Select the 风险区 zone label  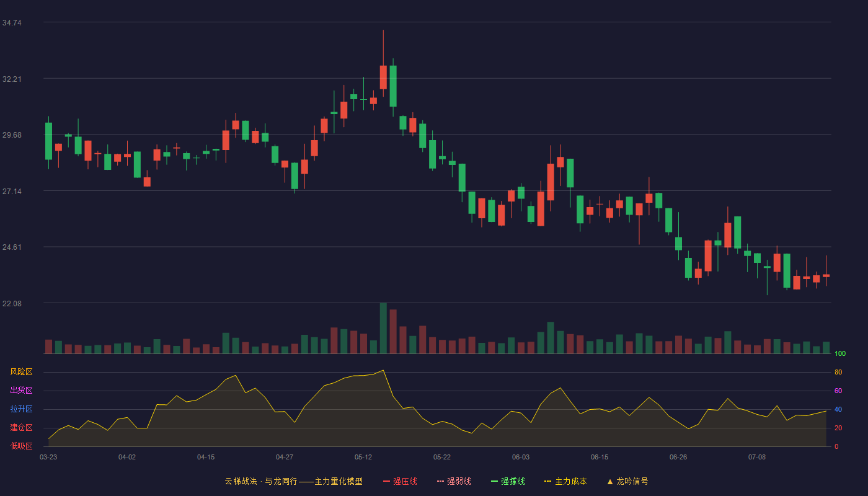(21, 372)
